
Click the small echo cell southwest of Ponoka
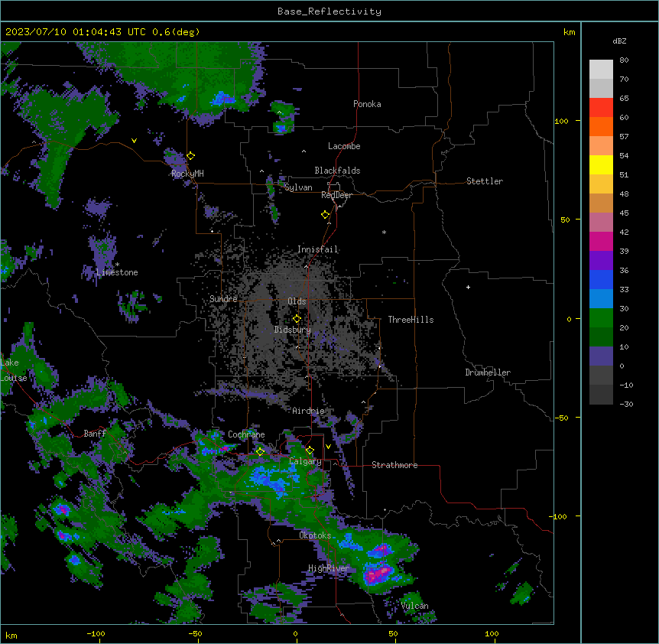pyautogui.click(x=283, y=117)
